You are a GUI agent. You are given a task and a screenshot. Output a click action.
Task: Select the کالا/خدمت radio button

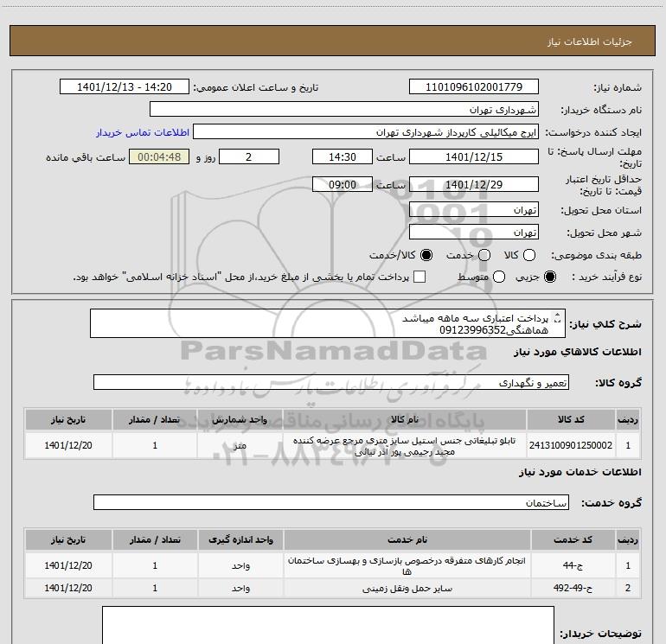pyautogui.click(x=426, y=255)
